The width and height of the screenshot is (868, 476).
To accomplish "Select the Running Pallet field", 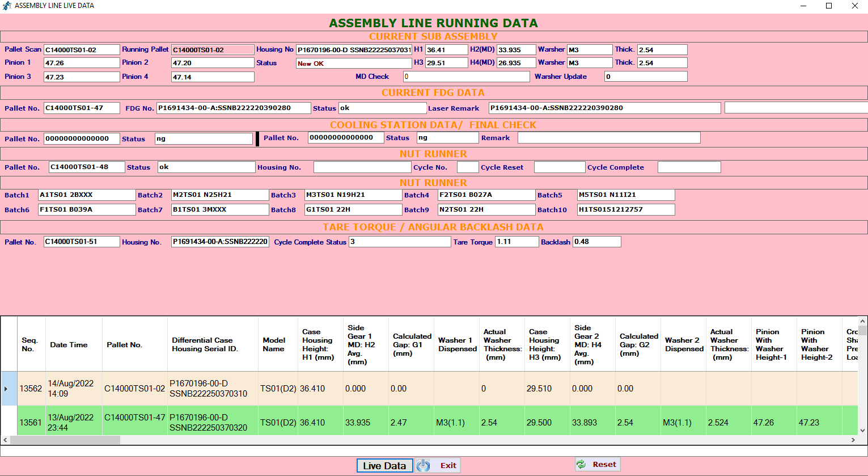I will [x=213, y=50].
